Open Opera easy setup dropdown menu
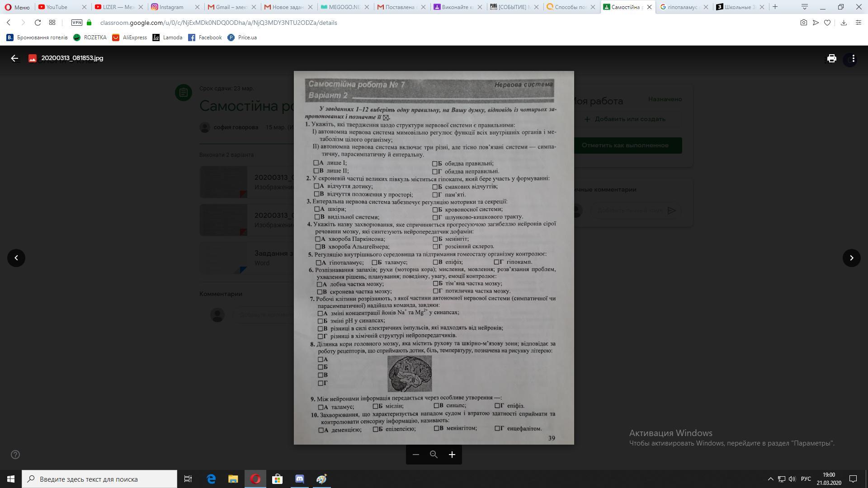Viewport: 868px width, 488px height. click(858, 23)
